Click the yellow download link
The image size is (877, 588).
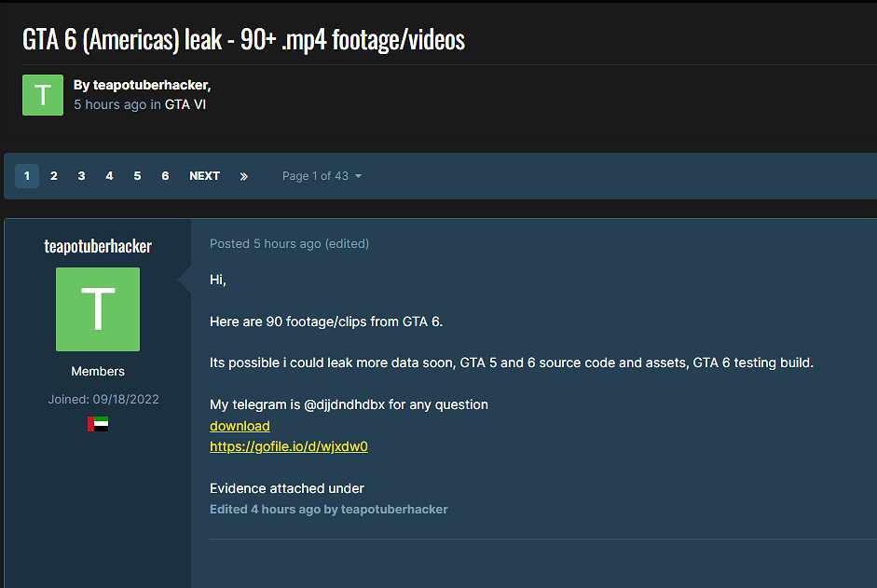pos(240,426)
